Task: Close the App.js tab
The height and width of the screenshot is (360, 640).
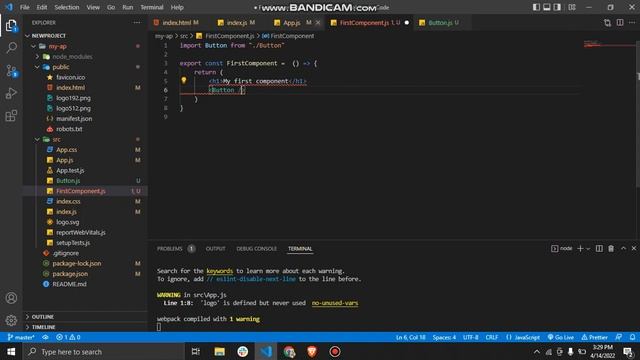Action: [318, 23]
